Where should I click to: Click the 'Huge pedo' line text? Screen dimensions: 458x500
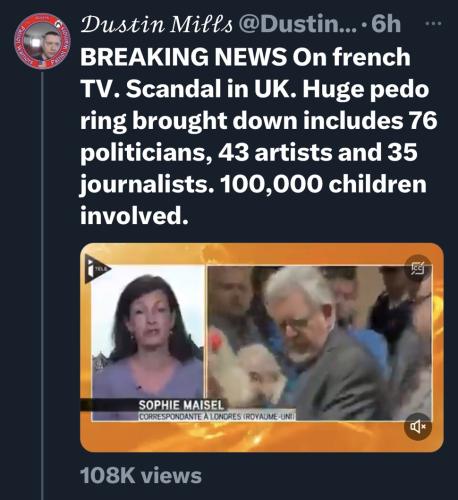point(365,89)
